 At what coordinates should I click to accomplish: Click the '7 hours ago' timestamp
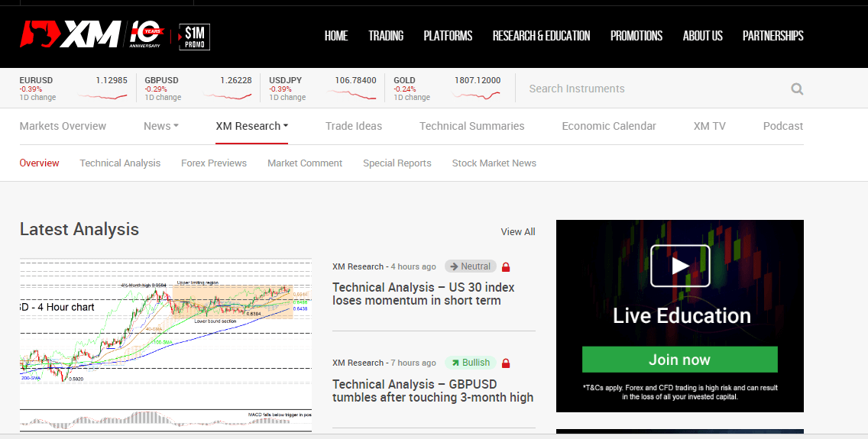click(413, 363)
